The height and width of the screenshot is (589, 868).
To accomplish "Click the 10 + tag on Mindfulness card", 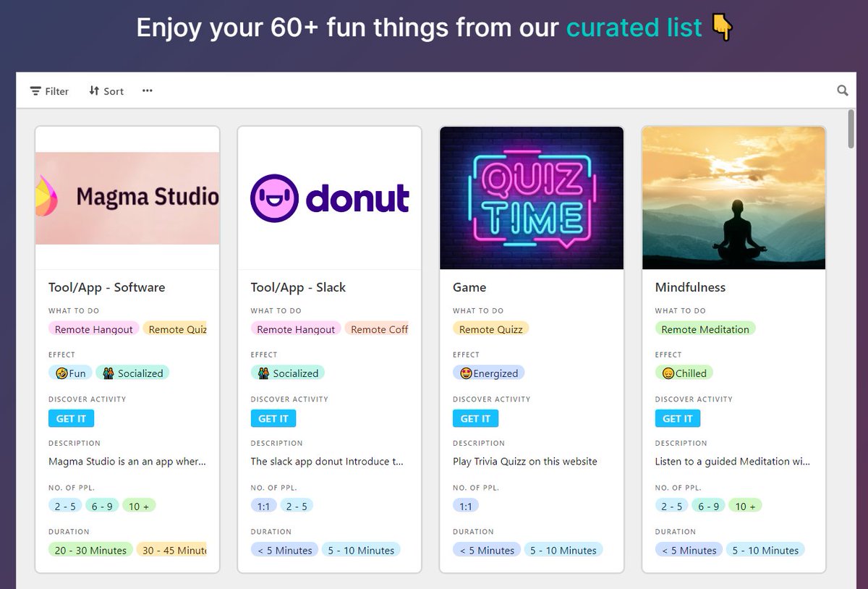I will 746,506.
